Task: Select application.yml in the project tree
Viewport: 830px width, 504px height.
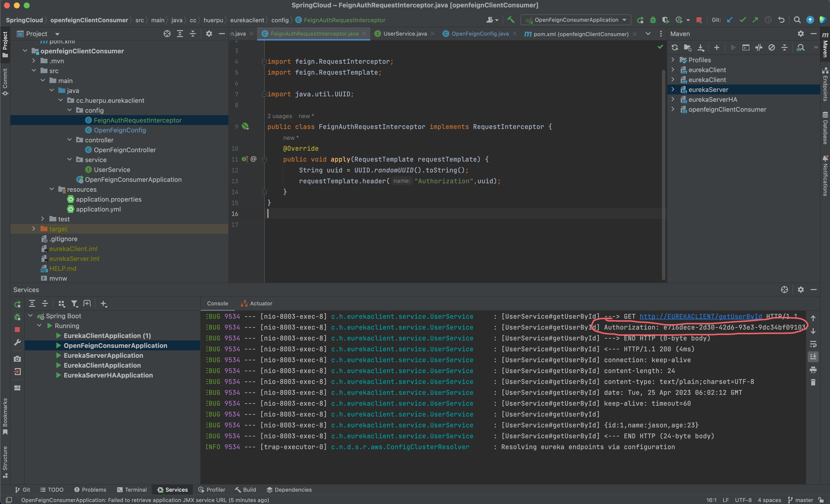Action: (98, 209)
